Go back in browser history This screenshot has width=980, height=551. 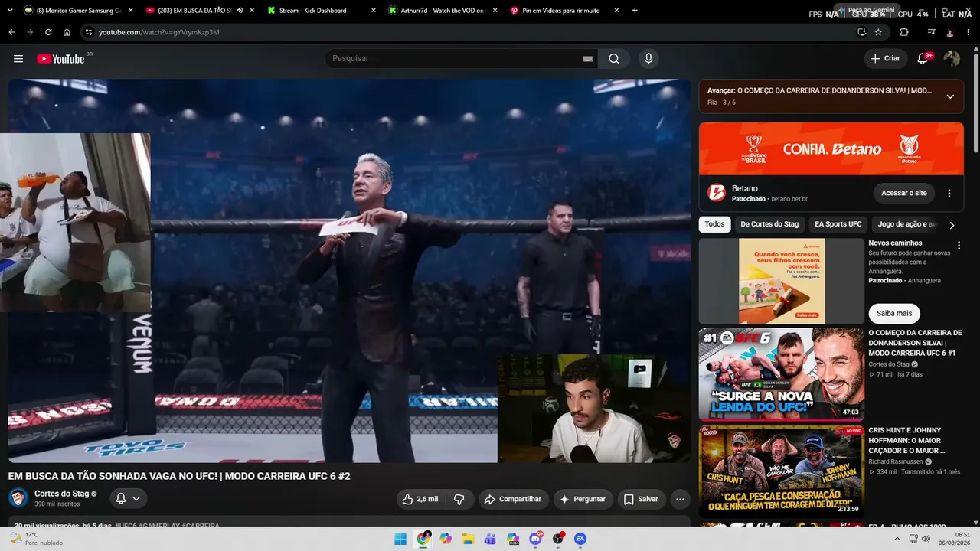point(11,32)
